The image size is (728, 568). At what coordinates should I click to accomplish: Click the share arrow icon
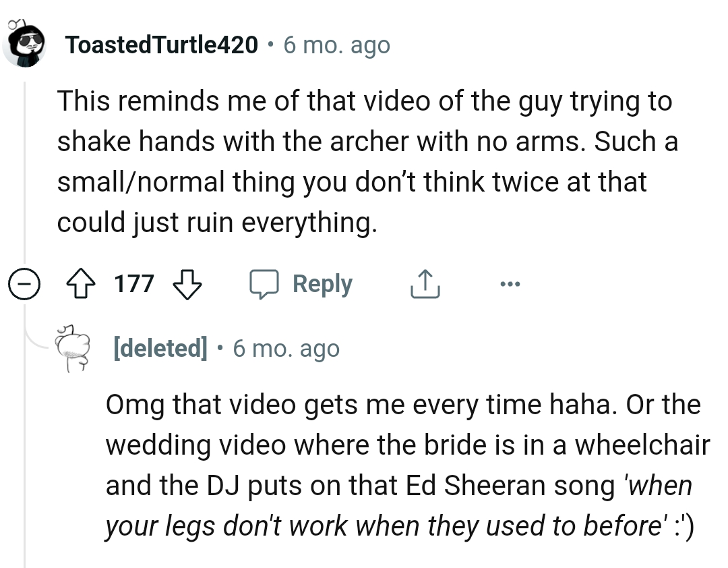tap(425, 284)
